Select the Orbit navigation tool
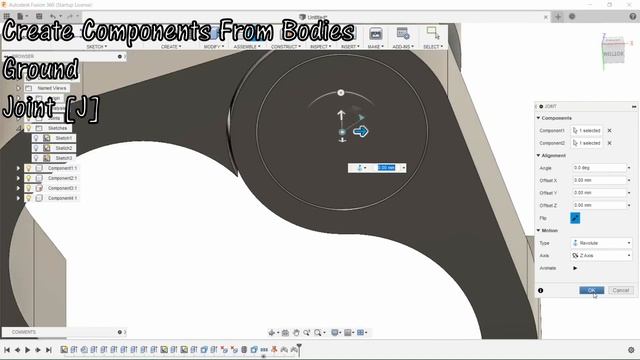 click(272, 333)
